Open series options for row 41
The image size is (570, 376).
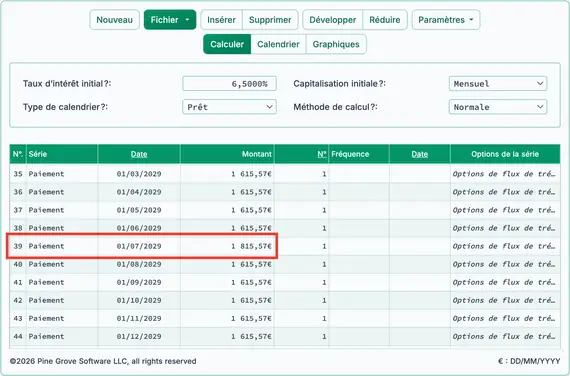coord(505,282)
